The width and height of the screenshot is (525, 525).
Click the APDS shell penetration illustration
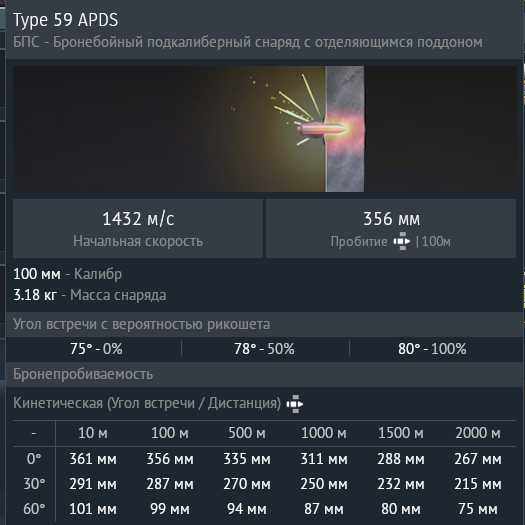pos(265,129)
